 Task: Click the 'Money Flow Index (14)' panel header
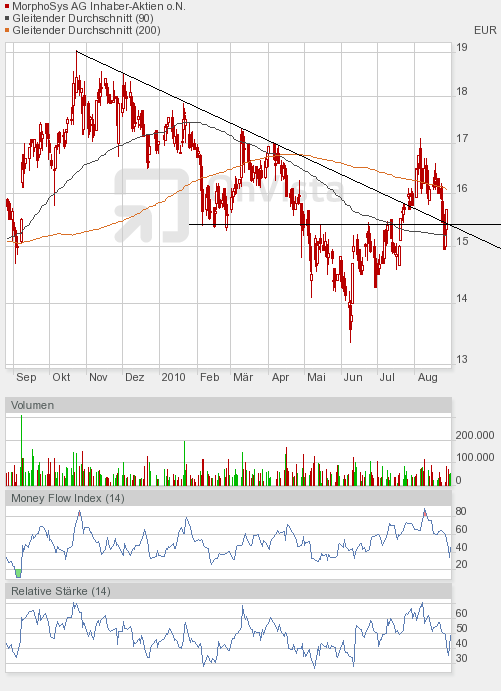coord(228,498)
